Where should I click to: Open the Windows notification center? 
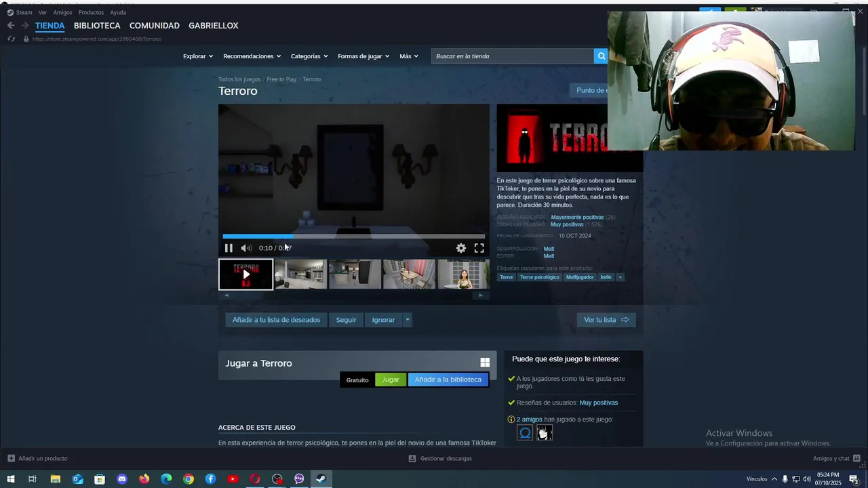pyautogui.click(x=854, y=479)
